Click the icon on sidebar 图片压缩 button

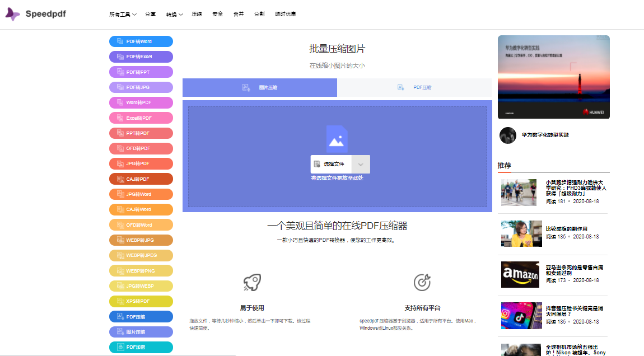(120, 332)
